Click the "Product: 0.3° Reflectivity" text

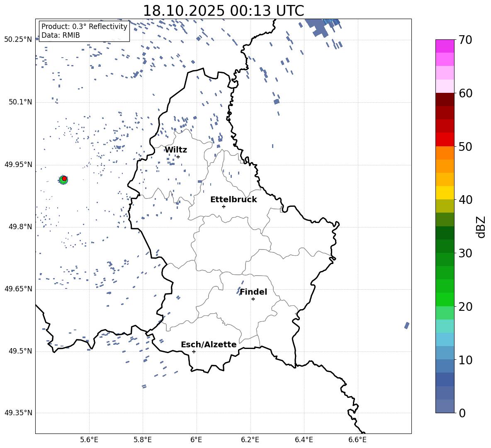pos(84,27)
